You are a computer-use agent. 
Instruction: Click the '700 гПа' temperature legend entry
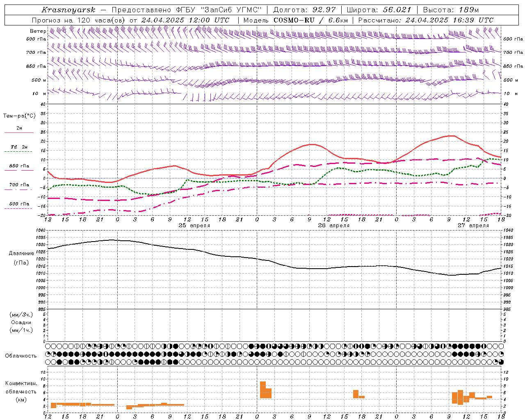point(19,185)
